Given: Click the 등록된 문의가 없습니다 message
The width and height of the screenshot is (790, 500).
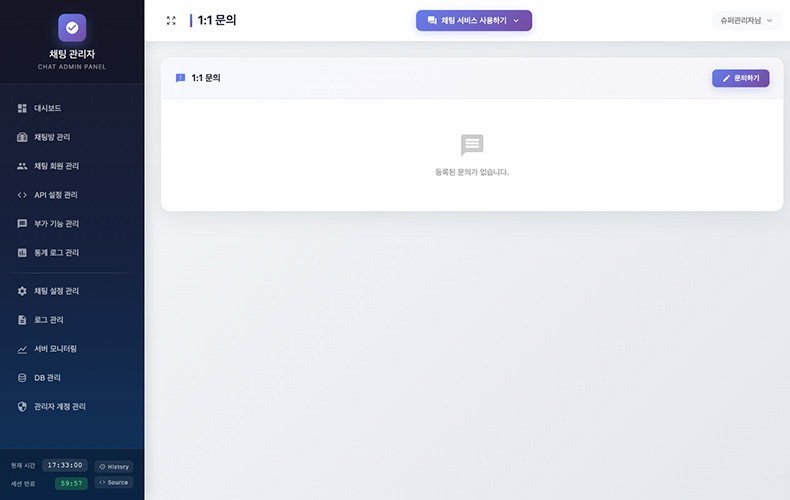Looking at the screenshot, I should click(472, 172).
